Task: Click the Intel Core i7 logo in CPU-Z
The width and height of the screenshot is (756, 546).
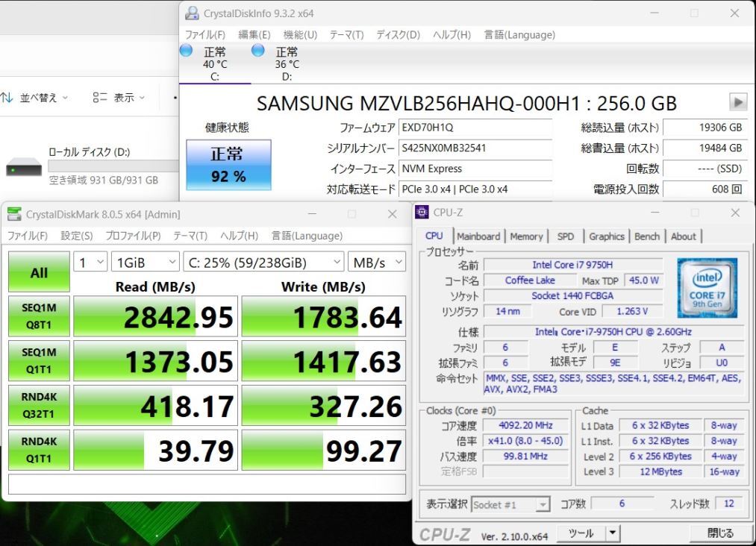Action: pyautogui.click(x=707, y=288)
